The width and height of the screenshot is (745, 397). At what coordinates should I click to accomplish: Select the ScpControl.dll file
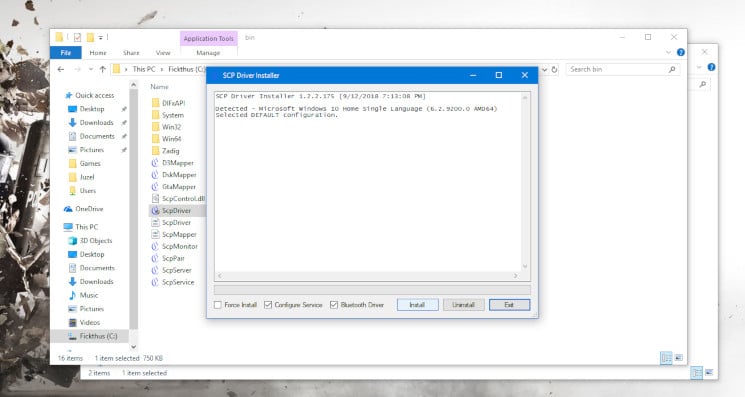tap(183, 198)
